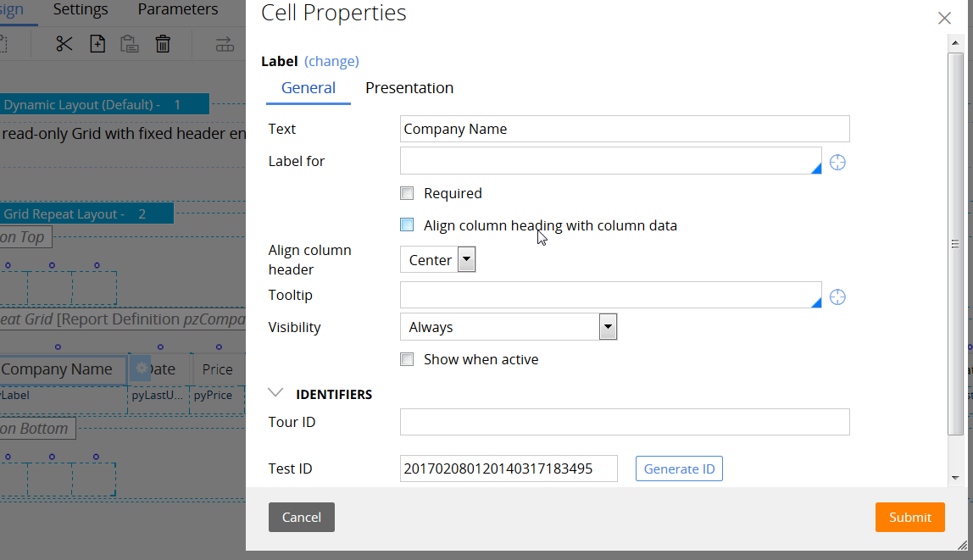Click the dialog scrollbar down arrow
Screen dimensions: 973x560
pyautogui.click(x=956, y=478)
